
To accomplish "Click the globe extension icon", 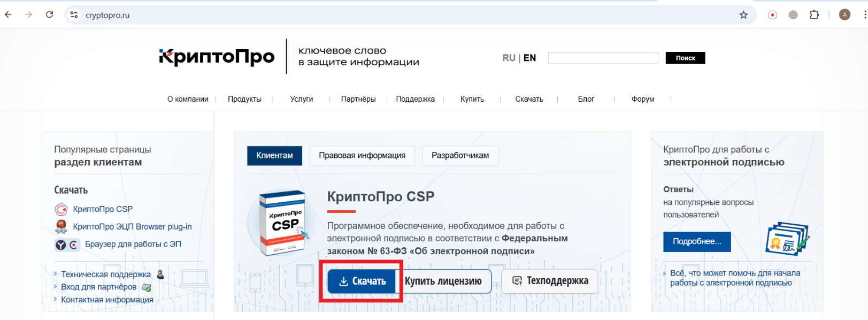I will pos(793,15).
